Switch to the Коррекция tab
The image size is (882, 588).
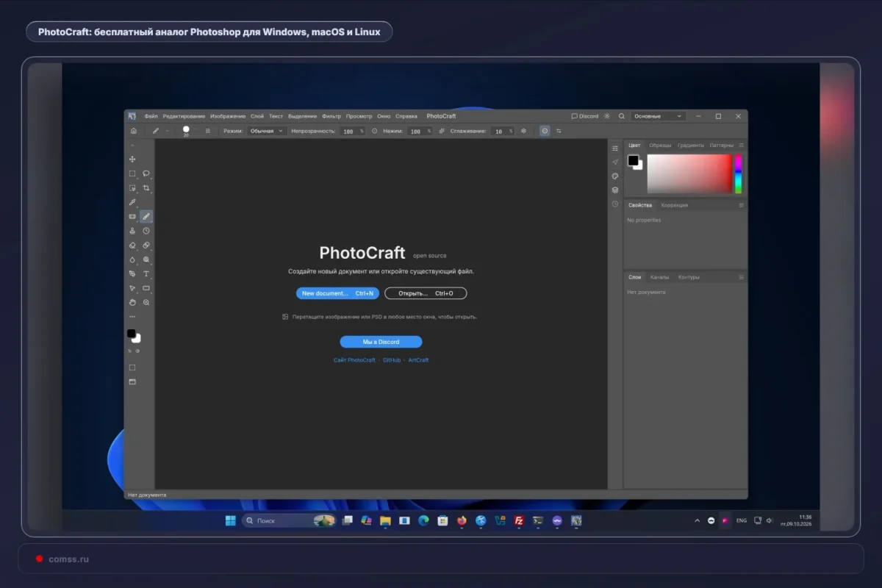[x=674, y=205]
